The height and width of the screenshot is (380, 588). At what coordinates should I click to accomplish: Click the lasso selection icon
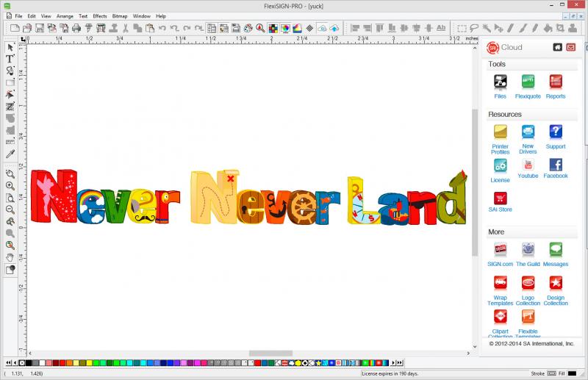474,28
